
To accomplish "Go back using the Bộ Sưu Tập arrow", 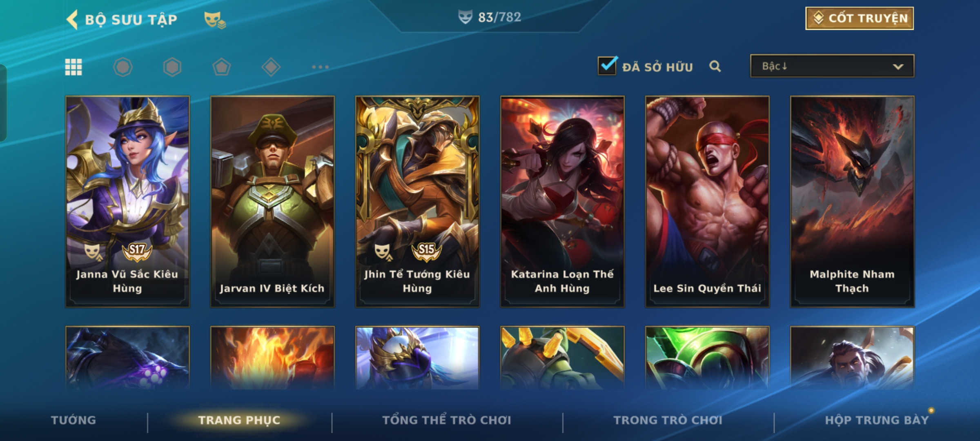I will coord(72,20).
